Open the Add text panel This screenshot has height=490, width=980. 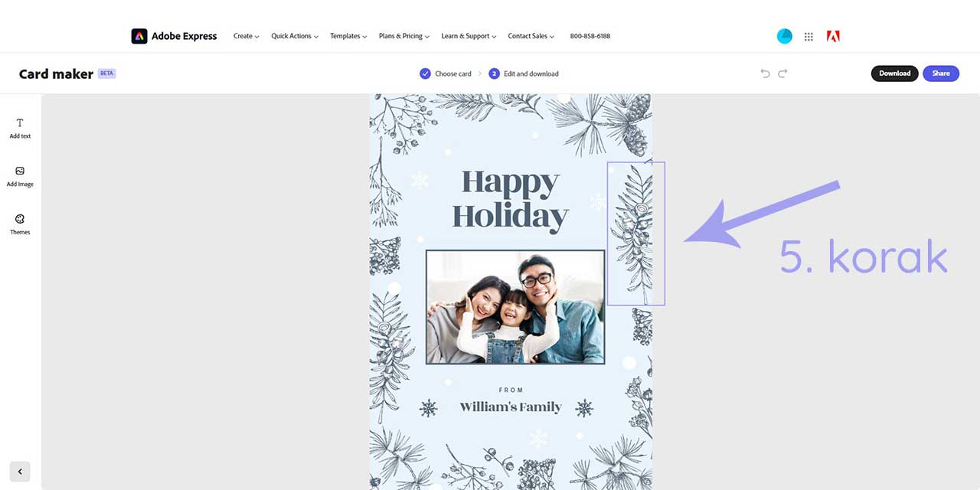coord(19,127)
